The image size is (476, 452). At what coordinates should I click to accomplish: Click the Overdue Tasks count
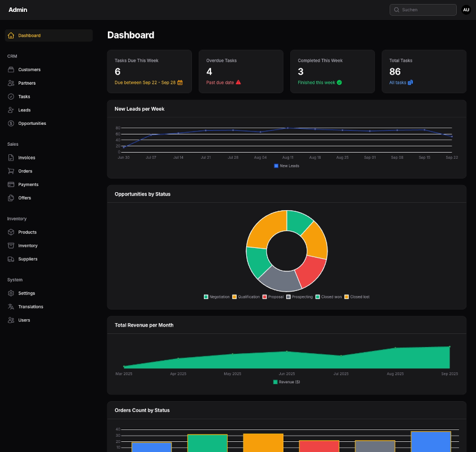pyautogui.click(x=209, y=72)
